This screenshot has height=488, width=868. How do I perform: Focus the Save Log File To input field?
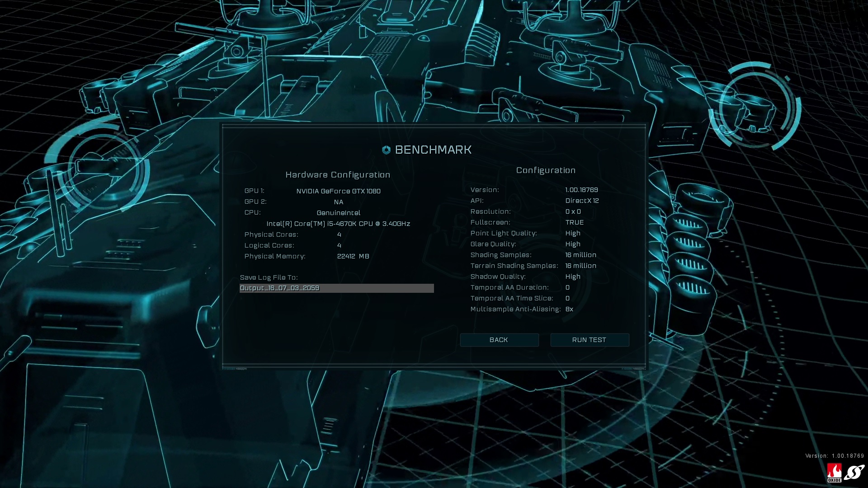336,288
